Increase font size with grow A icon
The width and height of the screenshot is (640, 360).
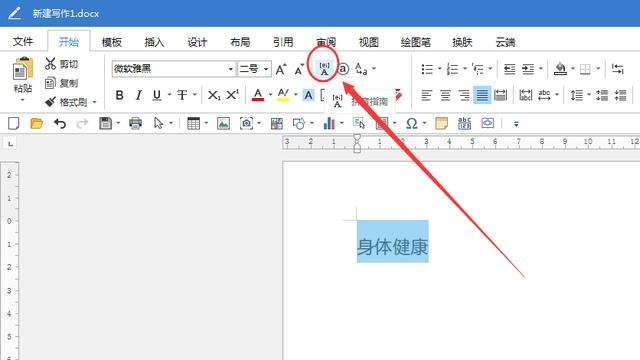[x=281, y=69]
